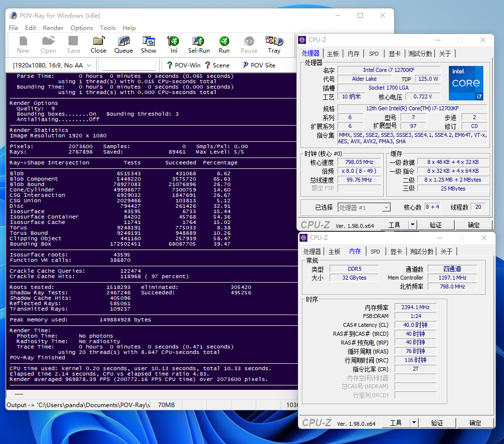Screen dimensions: 504x444
Task: Open the Ini settings icon
Action: pos(174,44)
